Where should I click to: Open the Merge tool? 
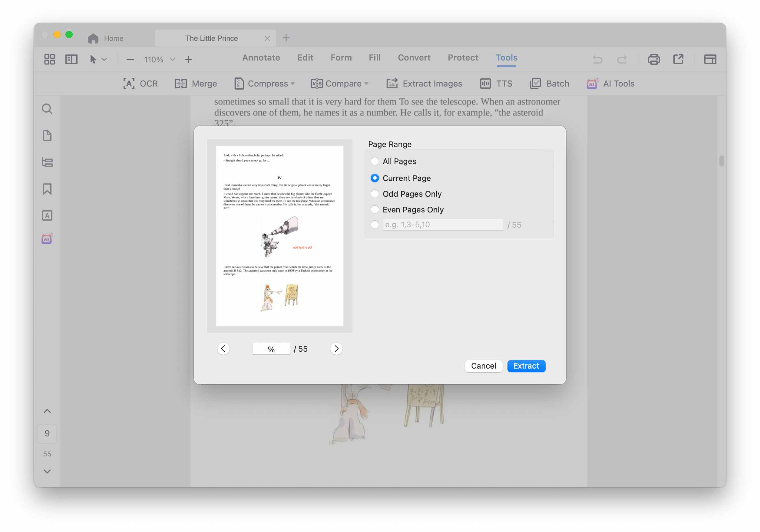pos(196,84)
